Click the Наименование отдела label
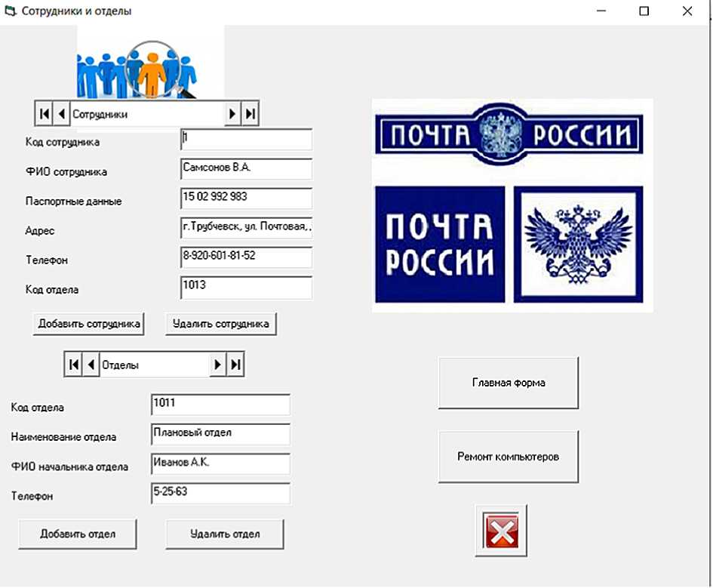This screenshot has height=588, width=713. (x=63, y=437)
